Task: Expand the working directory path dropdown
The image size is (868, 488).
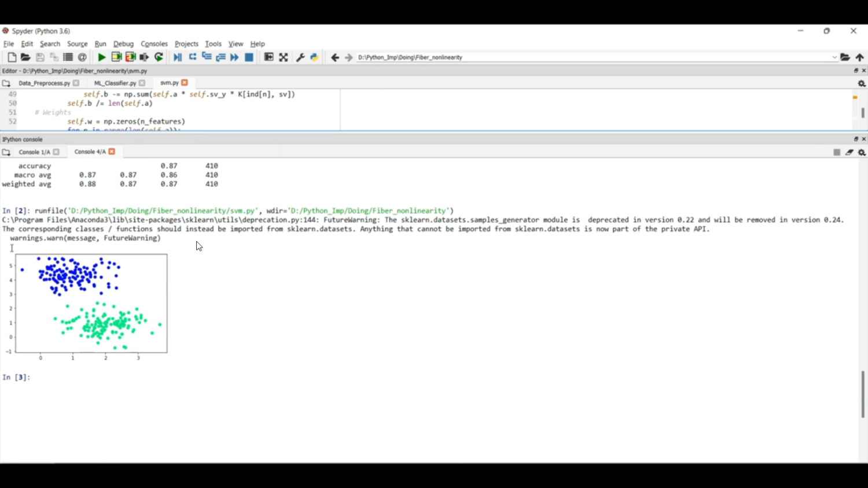Action: [x=834, y=57]
